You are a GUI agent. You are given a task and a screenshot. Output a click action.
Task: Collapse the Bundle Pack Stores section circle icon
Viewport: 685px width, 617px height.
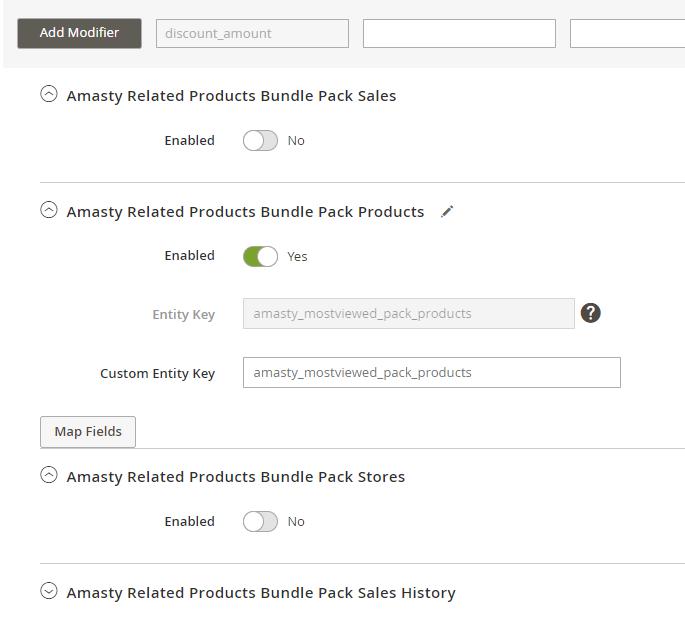click(49, 475)
